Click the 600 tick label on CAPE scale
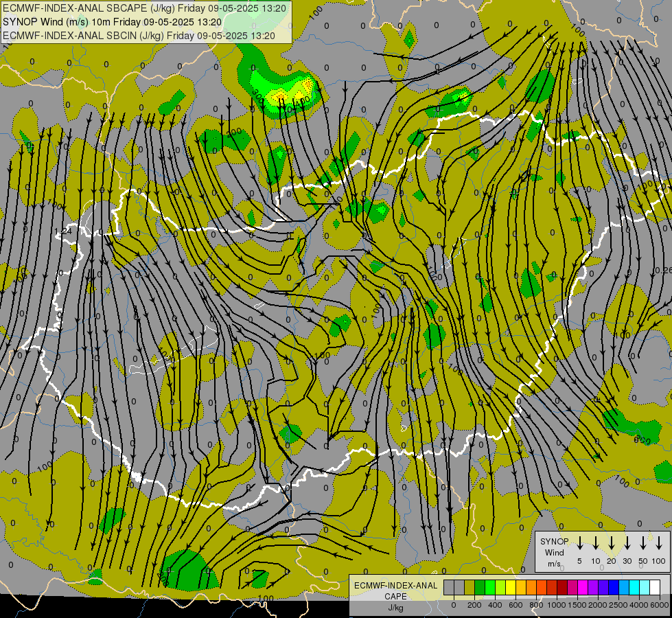 coord(515,605)
